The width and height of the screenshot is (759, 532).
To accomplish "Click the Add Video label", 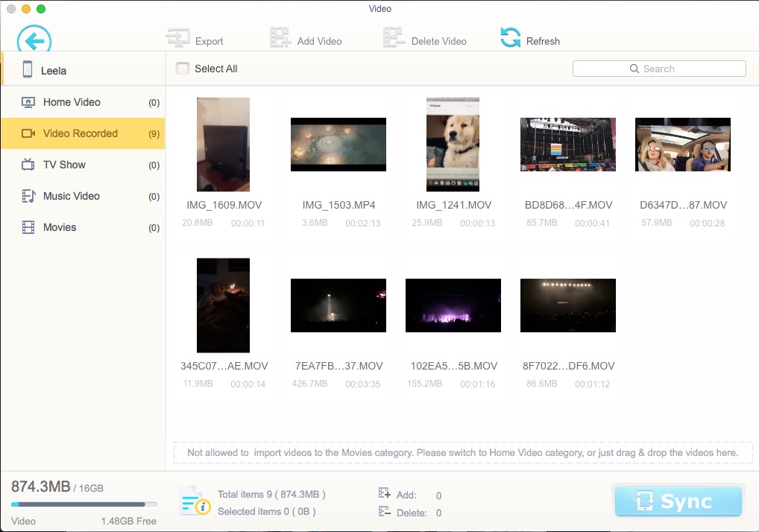I will point(319,42).
